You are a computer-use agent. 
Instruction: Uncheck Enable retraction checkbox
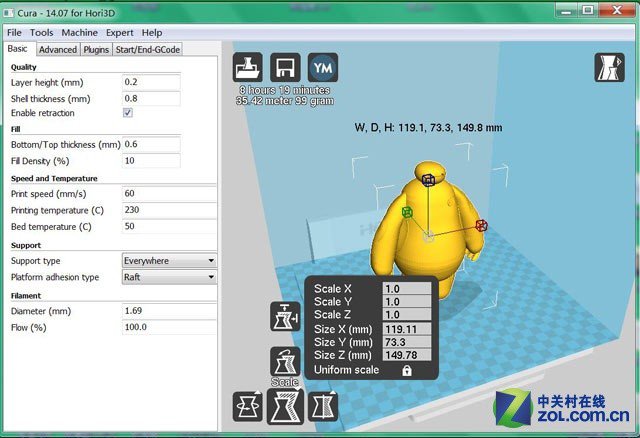(128, 113)
